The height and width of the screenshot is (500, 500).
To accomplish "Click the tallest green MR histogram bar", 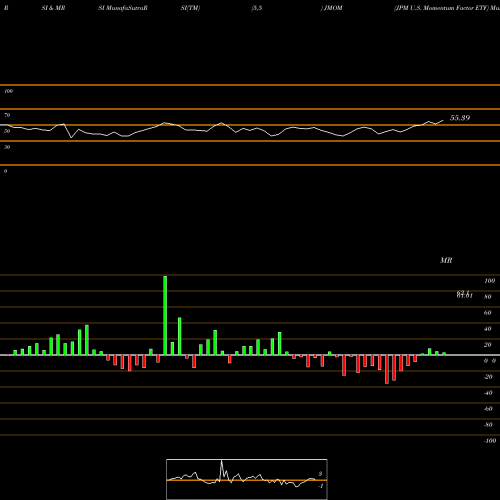I will [165, 315].
